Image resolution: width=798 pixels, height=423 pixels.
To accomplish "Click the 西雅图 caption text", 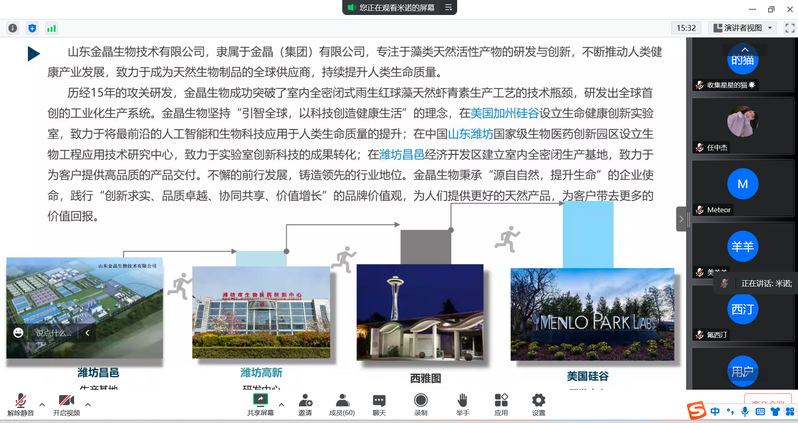I will [x=425, y=378].
